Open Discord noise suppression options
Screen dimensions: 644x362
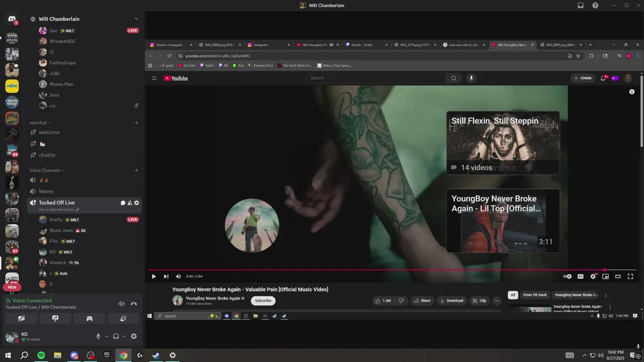coord(121,304)
